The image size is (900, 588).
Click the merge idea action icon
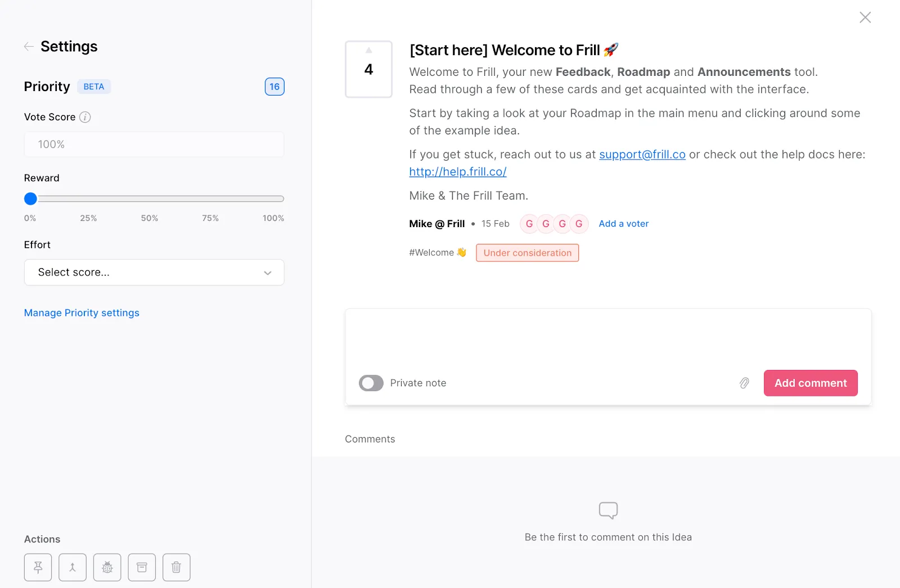coord(73,567)
